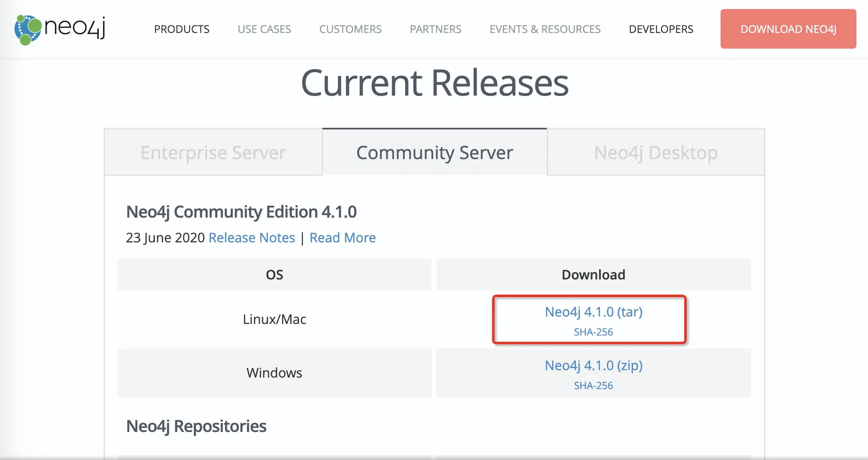868x460 pixels.
Task: Click the Neo4j Repositories heading
Action: pos(196,426)
